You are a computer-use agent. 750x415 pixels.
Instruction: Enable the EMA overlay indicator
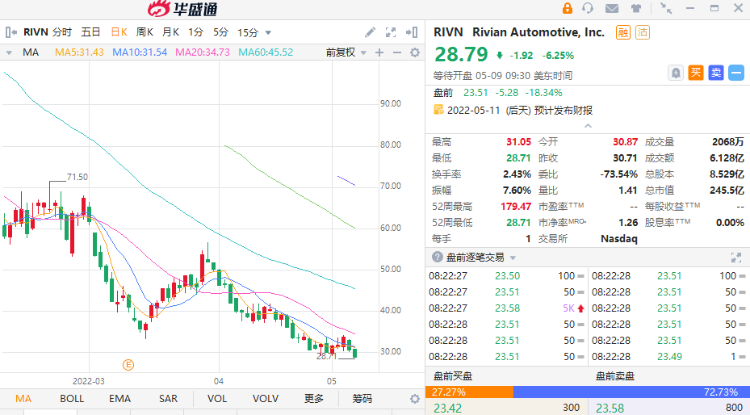tap(120, 399)
